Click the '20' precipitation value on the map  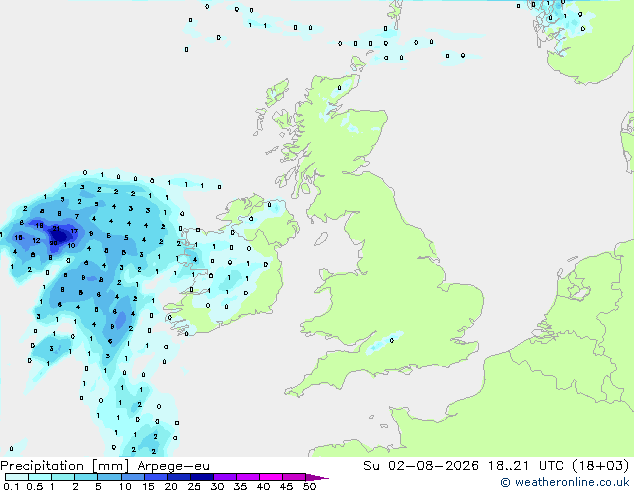pos(53,243)
